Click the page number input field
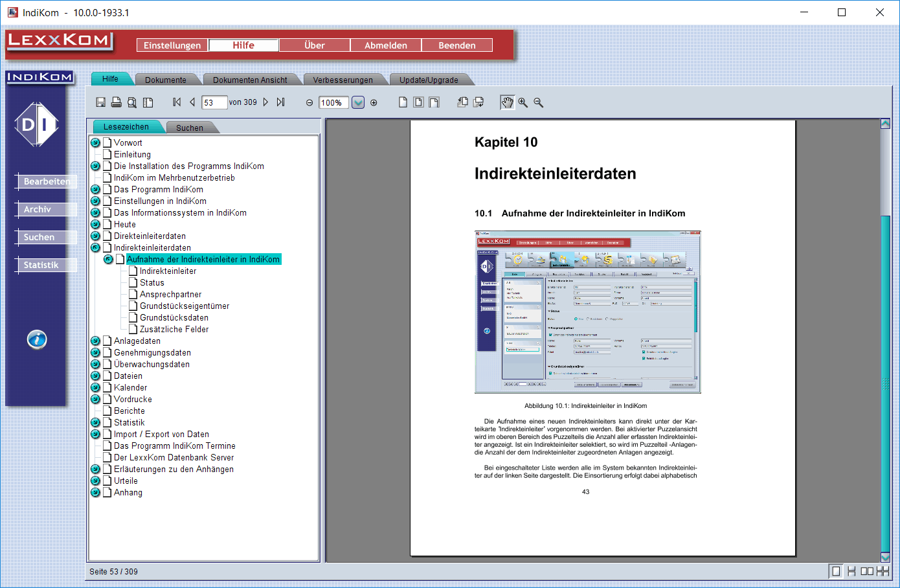The image size is (900, 588). 214,102
